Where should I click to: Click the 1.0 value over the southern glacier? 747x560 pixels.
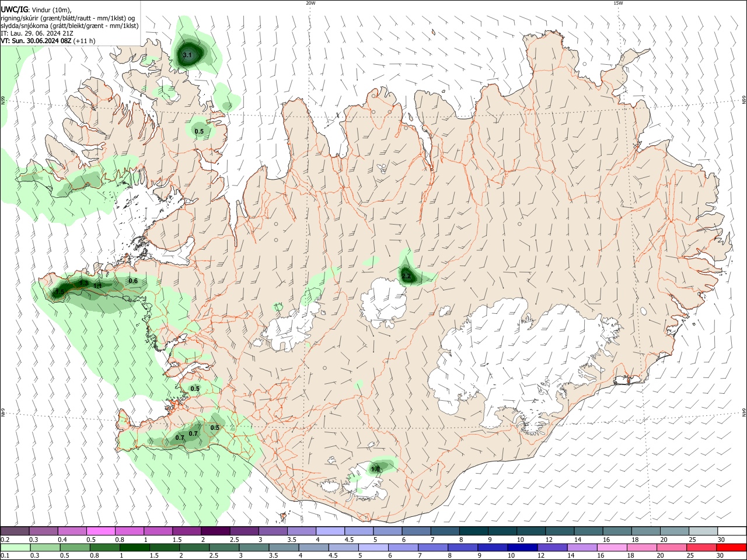pyautogui.click(x=375, y=469)
